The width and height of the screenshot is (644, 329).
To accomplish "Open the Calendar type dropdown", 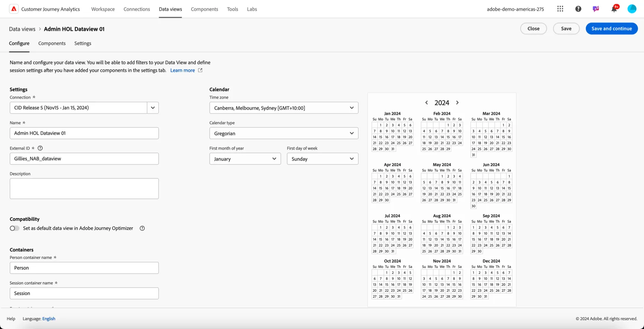I will pos(284,133).
